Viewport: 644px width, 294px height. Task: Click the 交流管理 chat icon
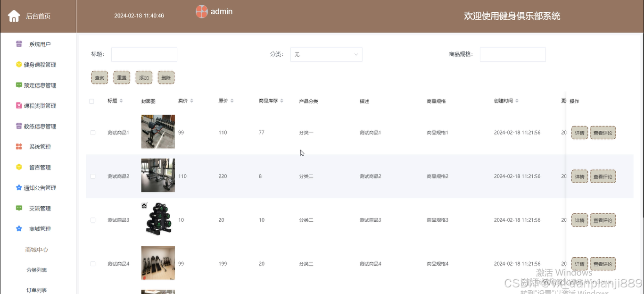(19, 208)
